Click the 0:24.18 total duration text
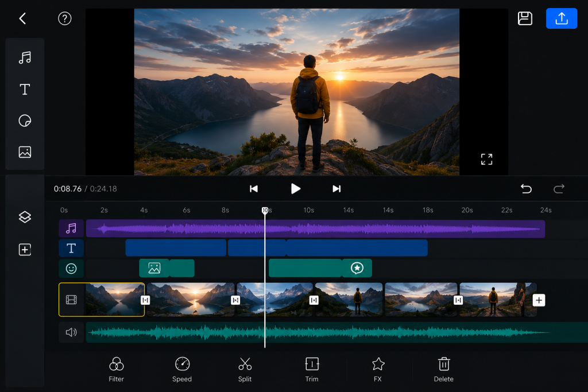Screen dimensions: 588x392 [x=103, y=189]
